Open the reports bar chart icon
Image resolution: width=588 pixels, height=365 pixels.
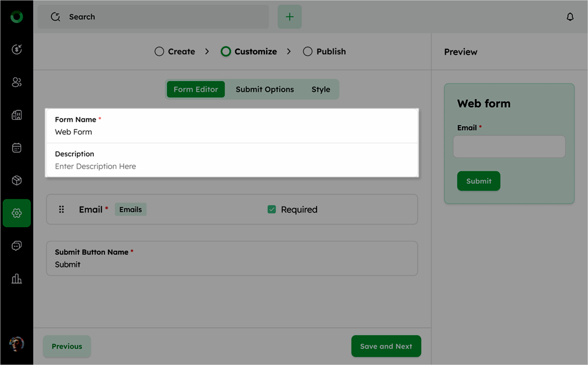point(17,279)
